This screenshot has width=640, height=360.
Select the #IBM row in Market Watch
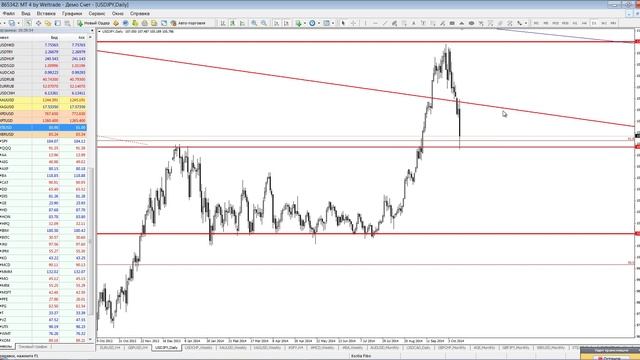pyautogui.click(x=43, y=231)
